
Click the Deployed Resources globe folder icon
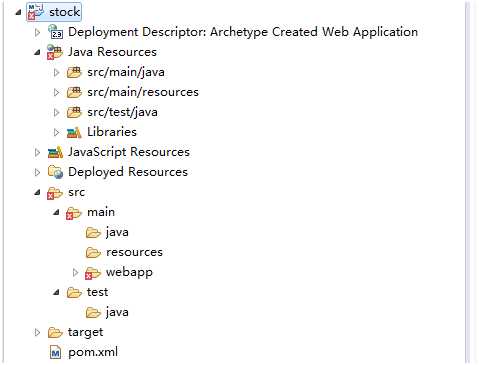[55, 172]
